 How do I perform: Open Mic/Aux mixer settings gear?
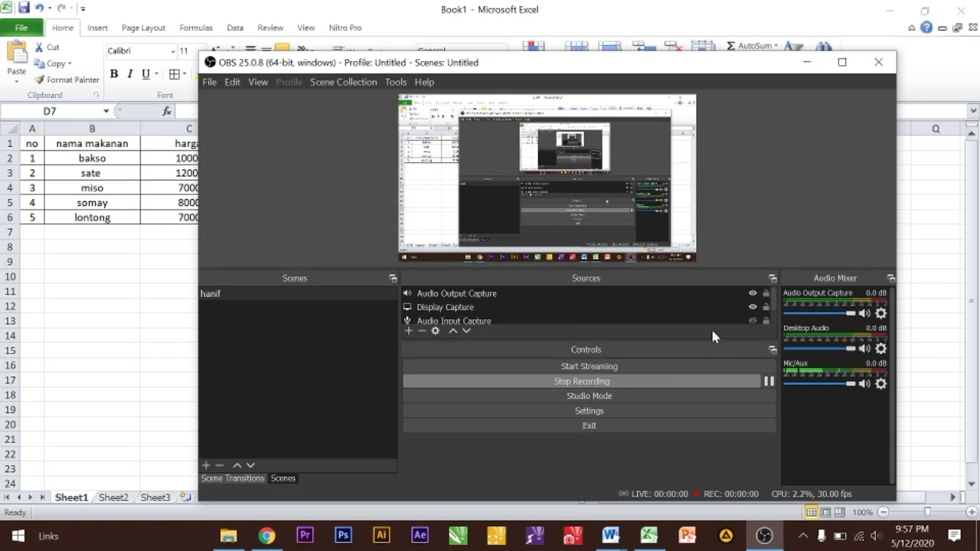[x=880, y=383]
